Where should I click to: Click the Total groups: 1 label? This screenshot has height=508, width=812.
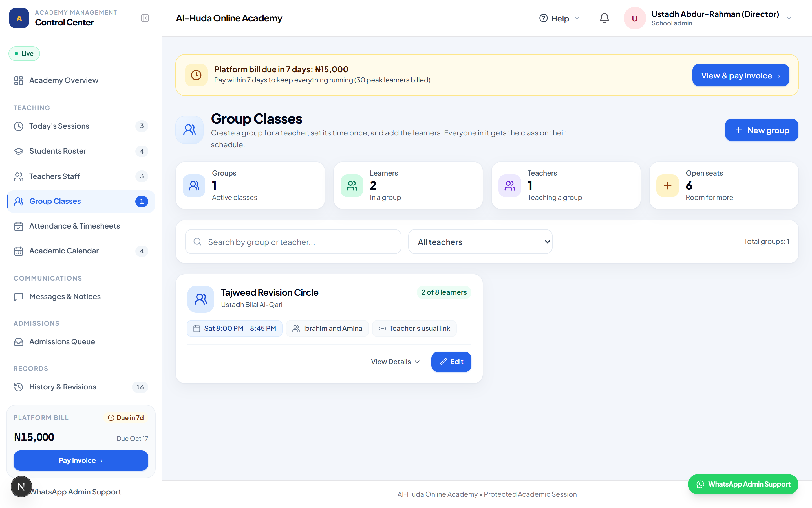(766, 242)
